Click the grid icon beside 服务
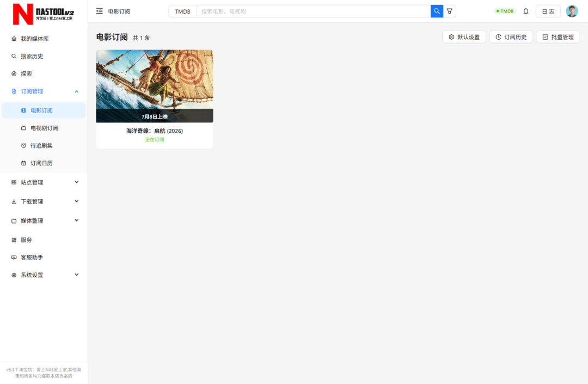588x384 pixels. click(14, 240)
